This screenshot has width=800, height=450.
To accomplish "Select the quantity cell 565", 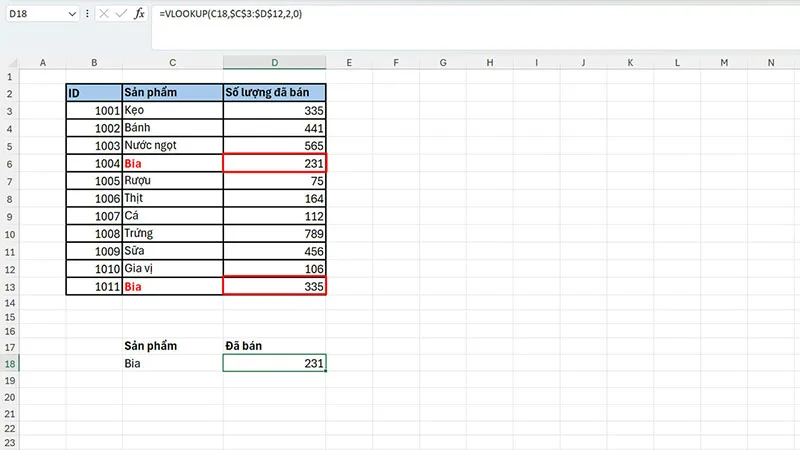I will [274, 145].
